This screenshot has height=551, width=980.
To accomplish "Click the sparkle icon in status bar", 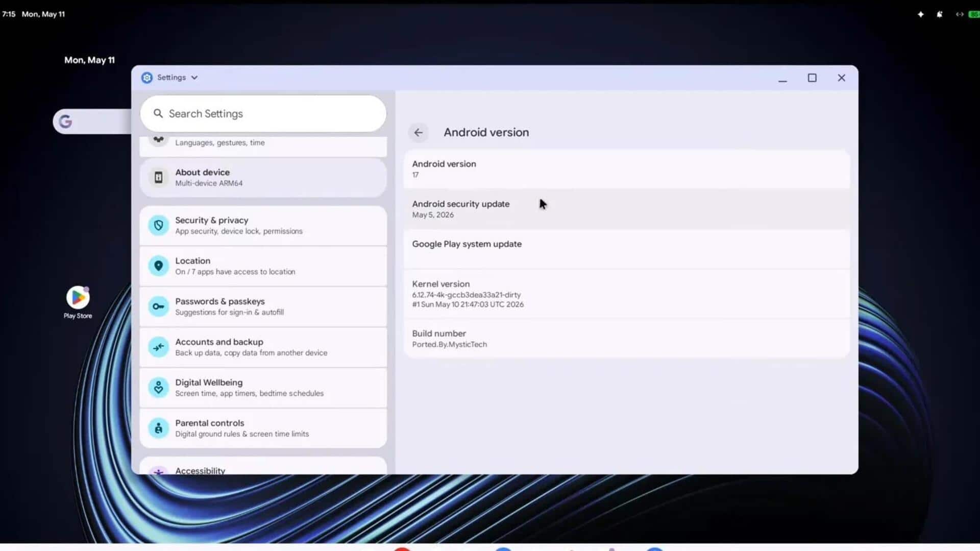I will 921,14.
